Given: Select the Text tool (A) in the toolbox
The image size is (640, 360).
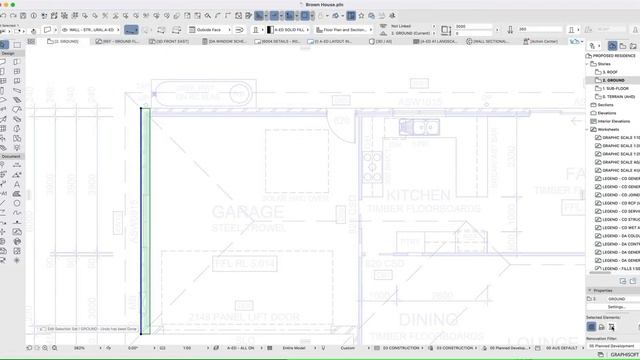Looking at the screenshot, I should click(17, 184).
